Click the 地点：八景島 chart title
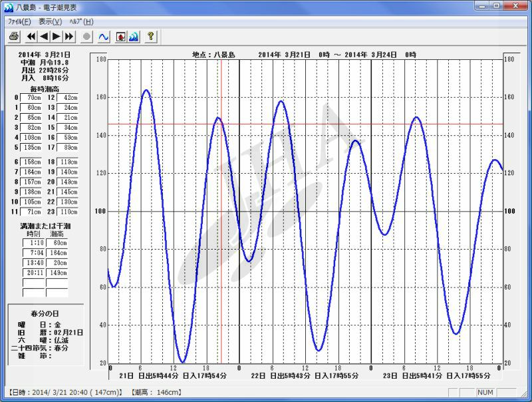532x402 pixels. (x=213, y=55)
